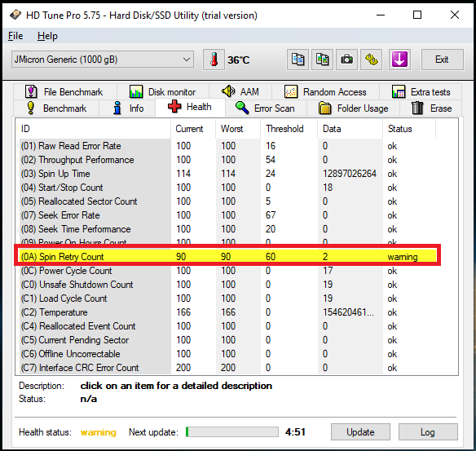Select the (05) Reallocated Sector Count row
Screen dimensions: 476x451
coord(227,201)
